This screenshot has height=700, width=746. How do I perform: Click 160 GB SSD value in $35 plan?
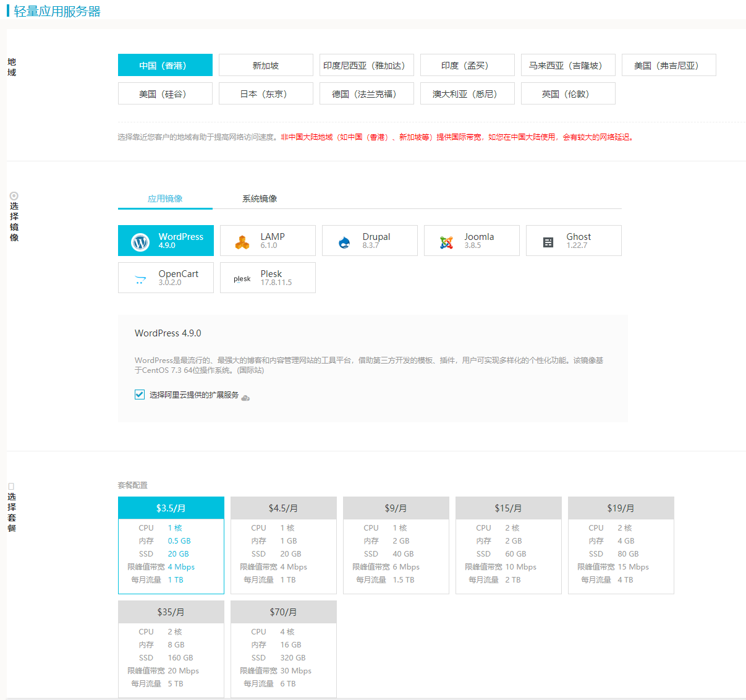pyautogui.click(x=180, y=658)
